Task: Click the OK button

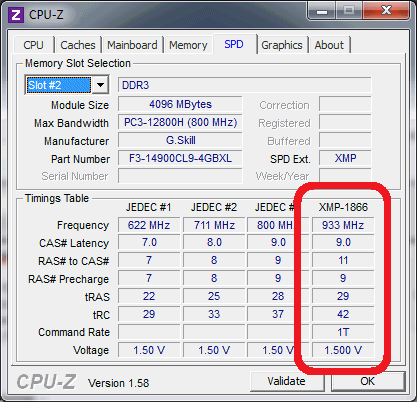Action: pyautogui.click(x=368, y=381)
